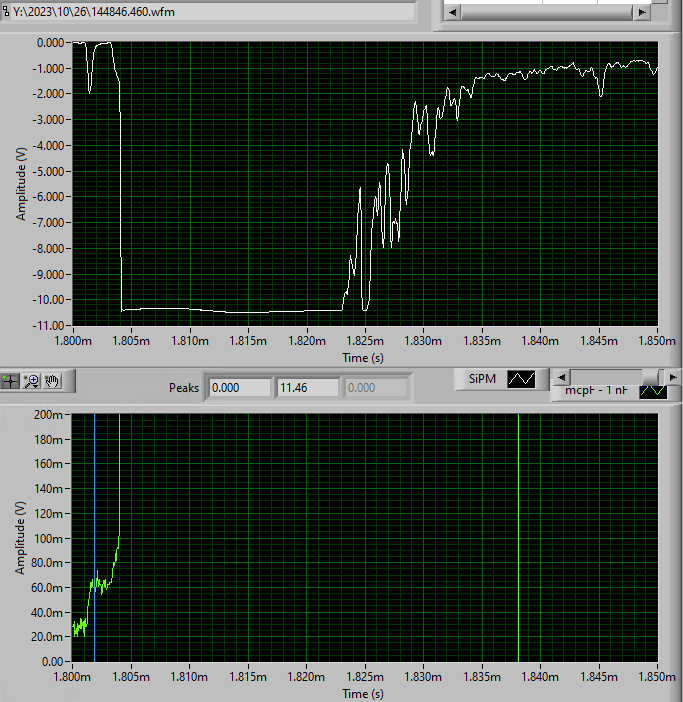Open the file path browse icon
Image resolution: width=683 pixels, height=702 pixels.
coord(6,11)
